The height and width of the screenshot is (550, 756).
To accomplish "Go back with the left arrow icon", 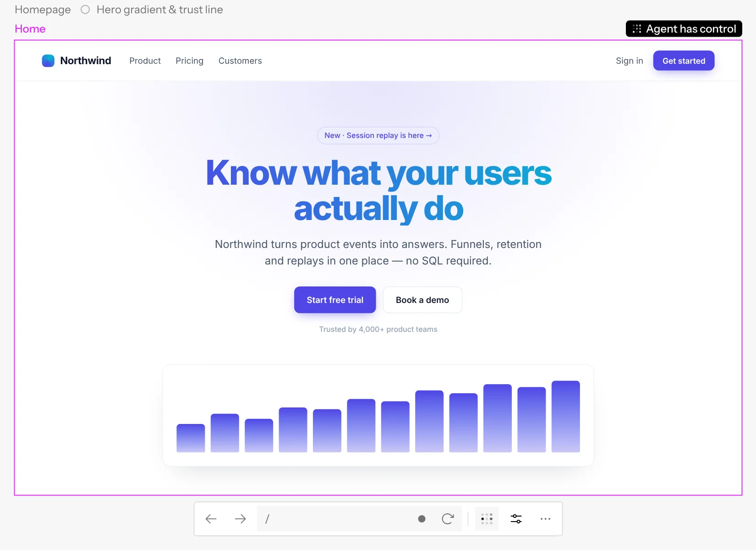I will [211, 519].
